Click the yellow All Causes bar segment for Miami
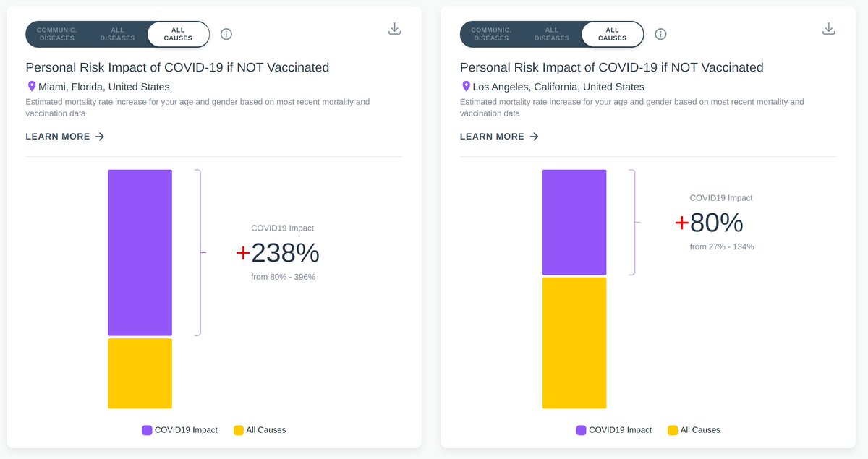The image size is (868, 459). pyautogui.click(x=140, y=374)
